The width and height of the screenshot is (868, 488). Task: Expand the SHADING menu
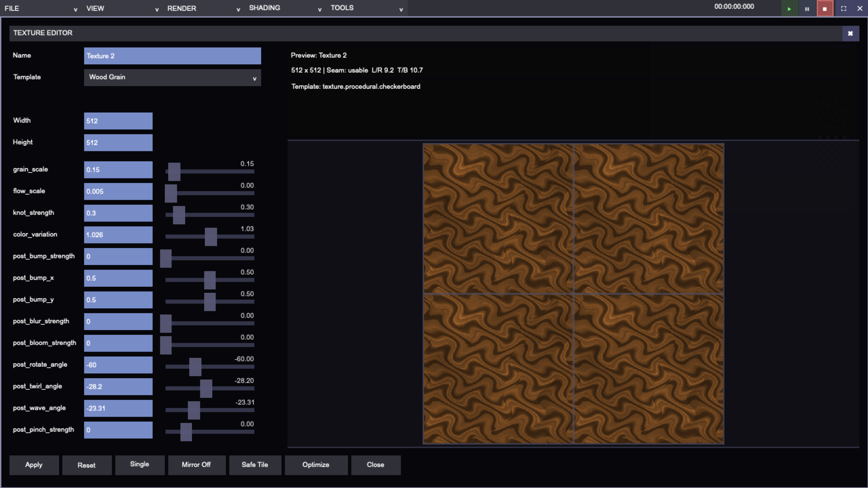pyautogui.click(x=285, y=8)
